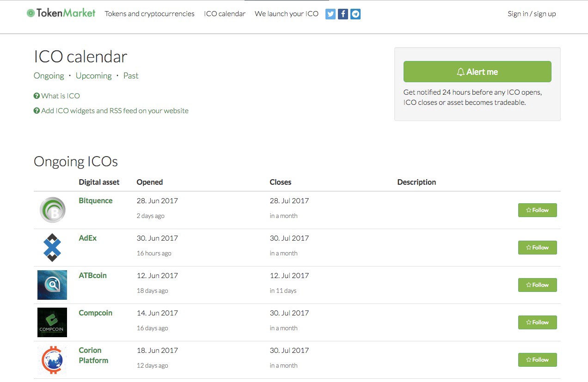Open the Facebook icon in header

pos(343,14)
